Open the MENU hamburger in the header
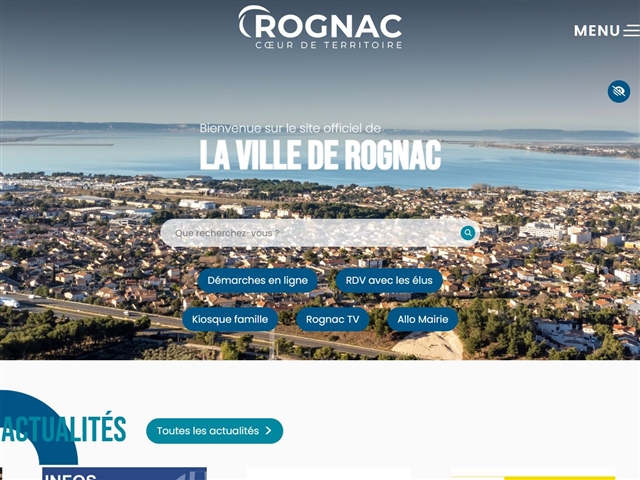 point(607,31)
